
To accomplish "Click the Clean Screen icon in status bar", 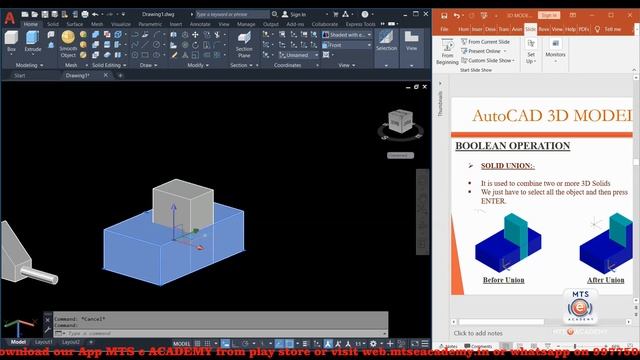I will [x=415, y=343].
